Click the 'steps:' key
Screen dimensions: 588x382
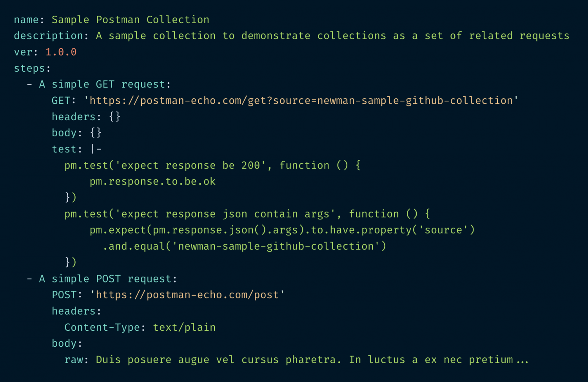[x=32, y=69]
